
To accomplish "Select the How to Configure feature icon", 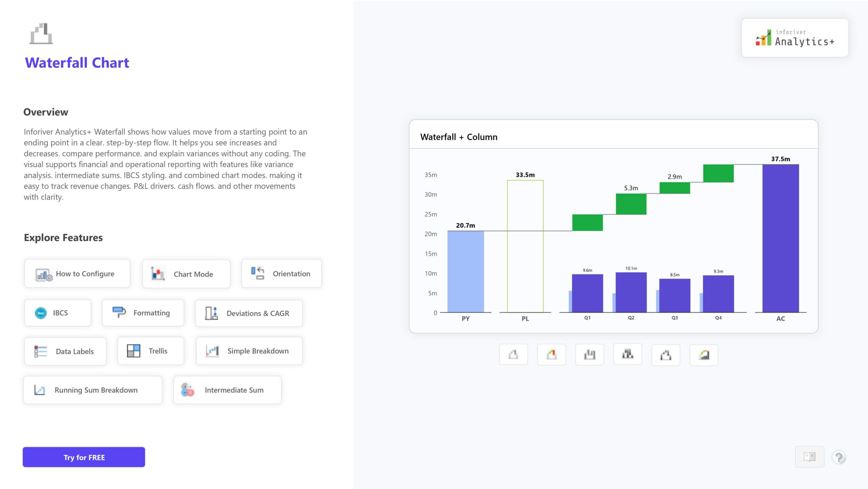I will [44, 274].
